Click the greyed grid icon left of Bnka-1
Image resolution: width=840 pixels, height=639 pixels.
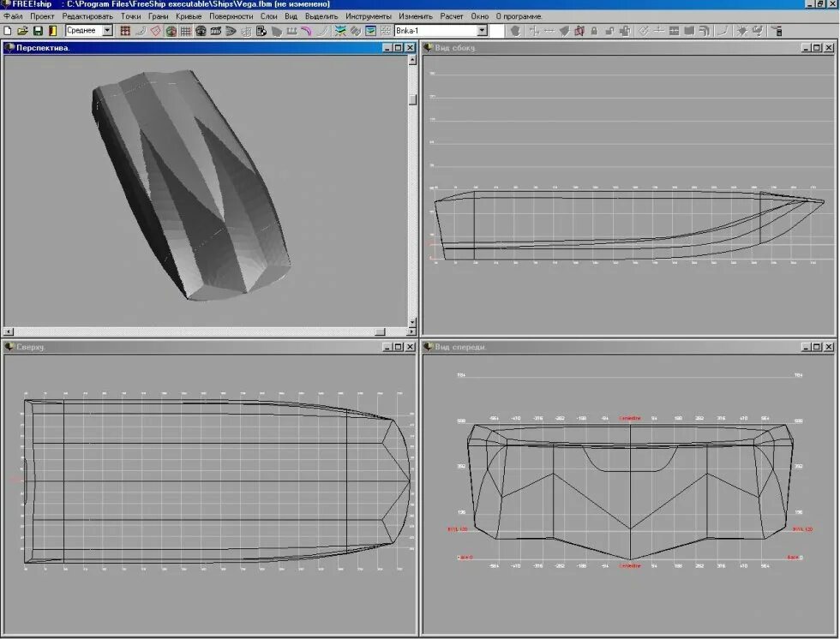[385, 31]
